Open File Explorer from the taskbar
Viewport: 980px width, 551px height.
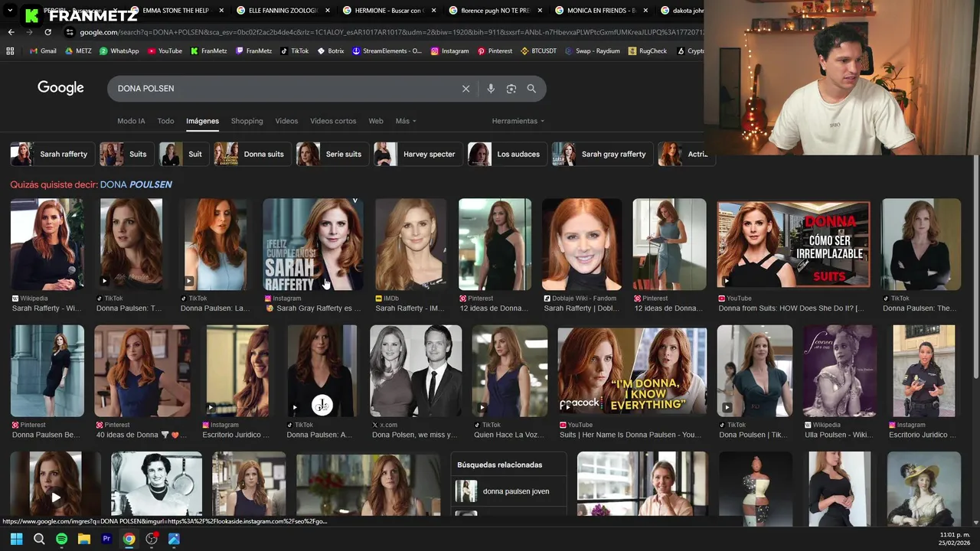[x=84, y=539]
